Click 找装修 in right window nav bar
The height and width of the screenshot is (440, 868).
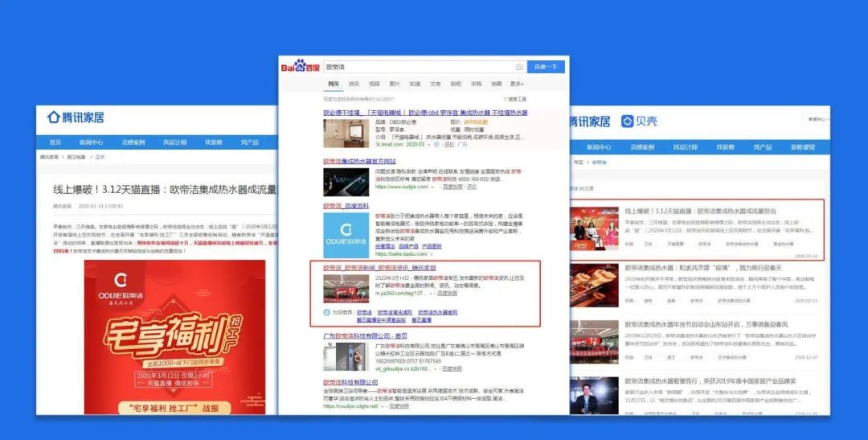(725, 147)
